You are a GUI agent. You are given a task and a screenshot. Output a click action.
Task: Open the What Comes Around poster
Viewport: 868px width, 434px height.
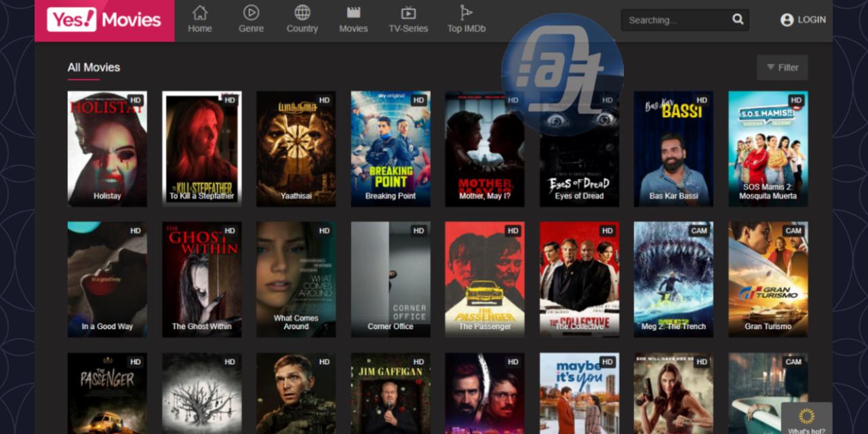point(296,279)
